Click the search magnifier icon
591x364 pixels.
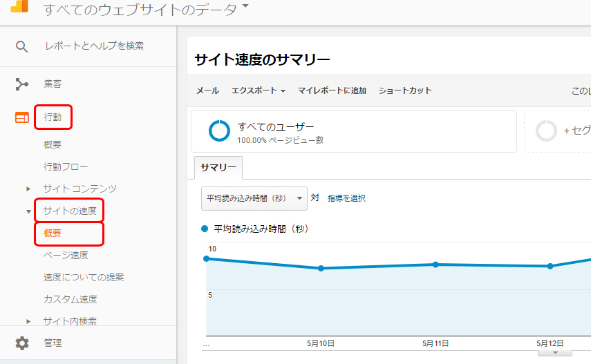point(21,47)
